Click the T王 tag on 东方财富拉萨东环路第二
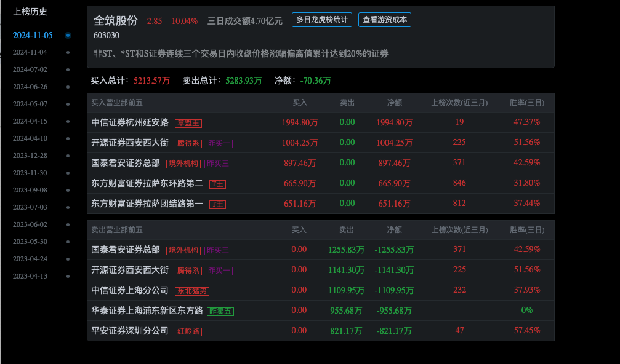This screenshot has width=620, height=364. 217,184
